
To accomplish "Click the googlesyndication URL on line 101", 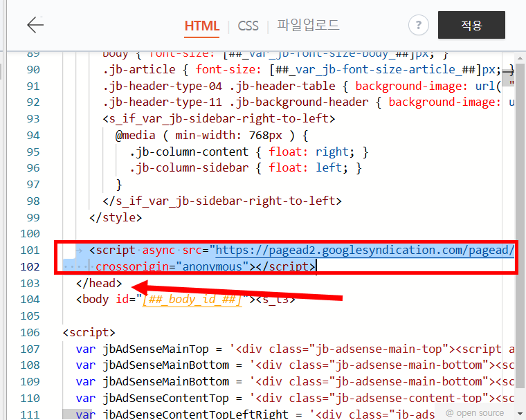I will [365, 250].
